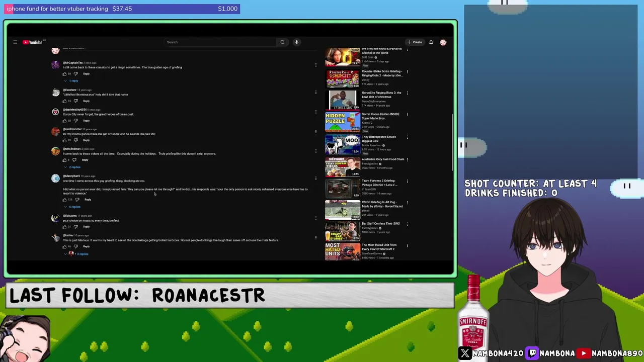The image size is (644, 362).
Task: Open the account avatar menu
Action: click(443, 42)
